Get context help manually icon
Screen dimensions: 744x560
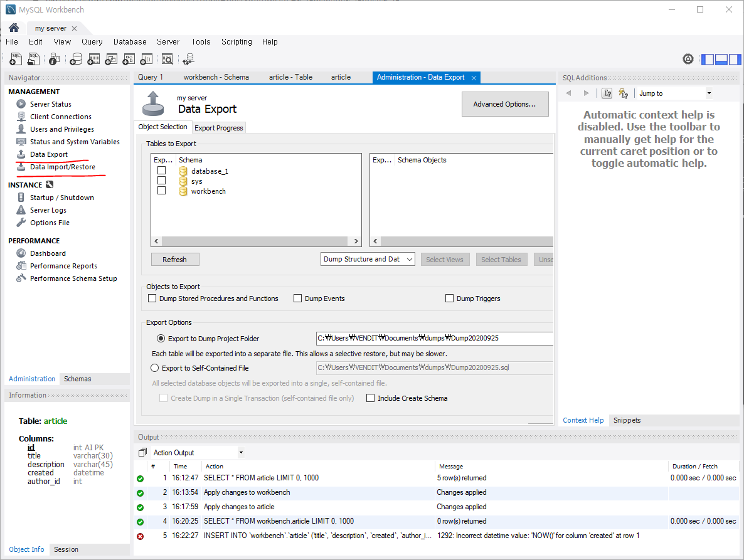coord(607,93)
